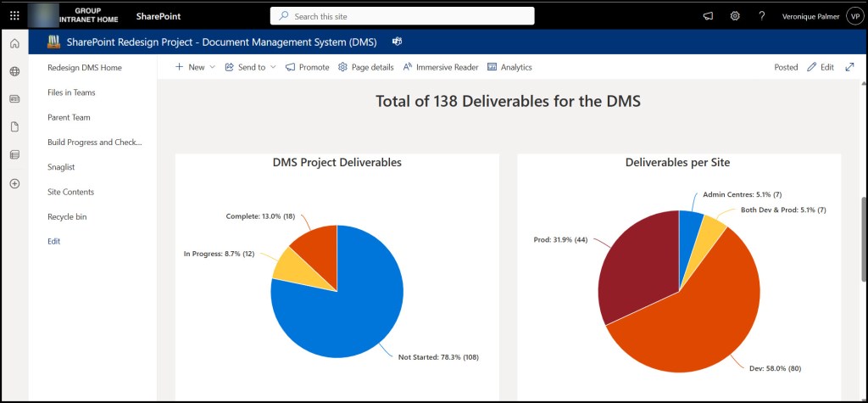Screen dimensions: 868x403
Task: Open My lists icon in left rail
Action: click(14, 155)
